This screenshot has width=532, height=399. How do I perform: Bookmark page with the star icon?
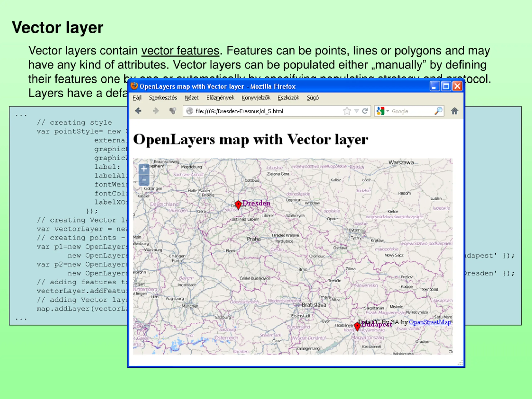pyautogui.click(x=347, y=111)
